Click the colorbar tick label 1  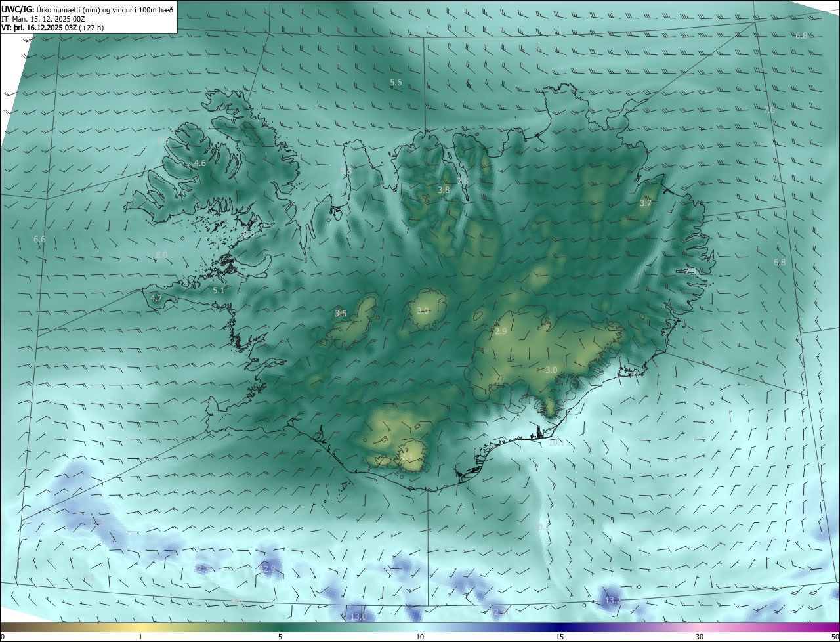140,637
